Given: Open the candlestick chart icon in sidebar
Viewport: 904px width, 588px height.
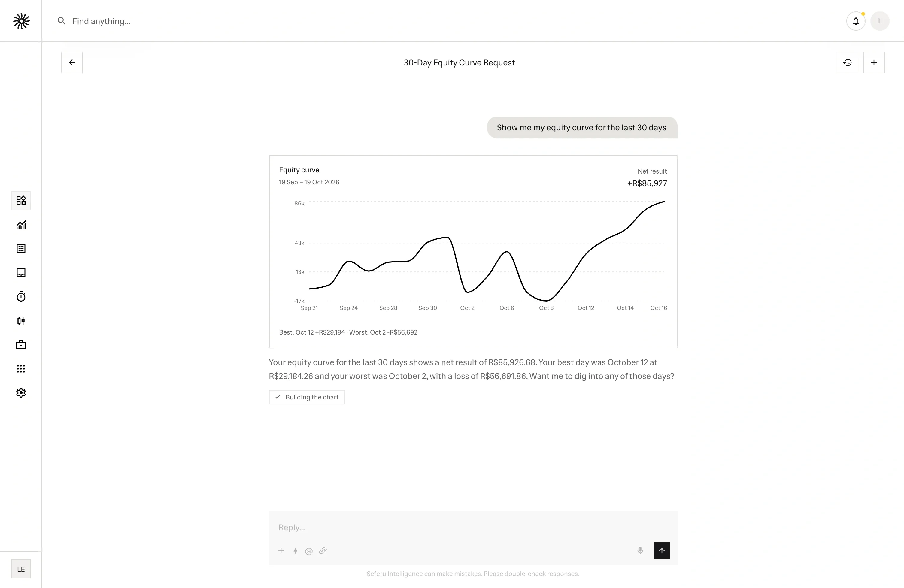Looking at the screenshot, I should pos(21,321).
